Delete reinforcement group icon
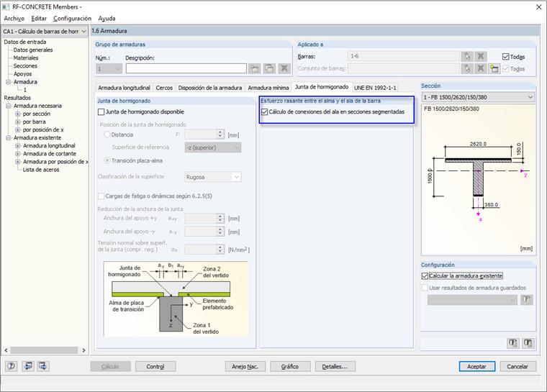The image size is (547, 392). tap(284, 68)
